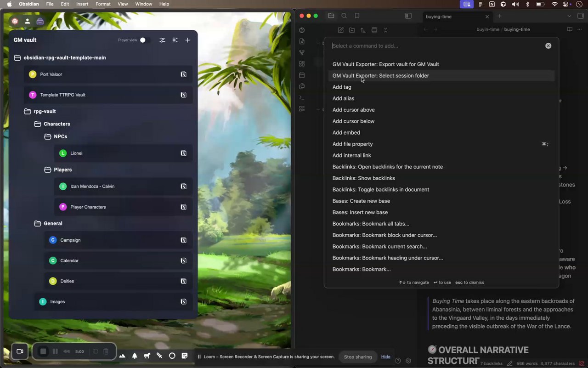Viewport: 588px width, 368px height.
Task: Toggle Obsidian left sidebar
Action: tap(408, 16)
